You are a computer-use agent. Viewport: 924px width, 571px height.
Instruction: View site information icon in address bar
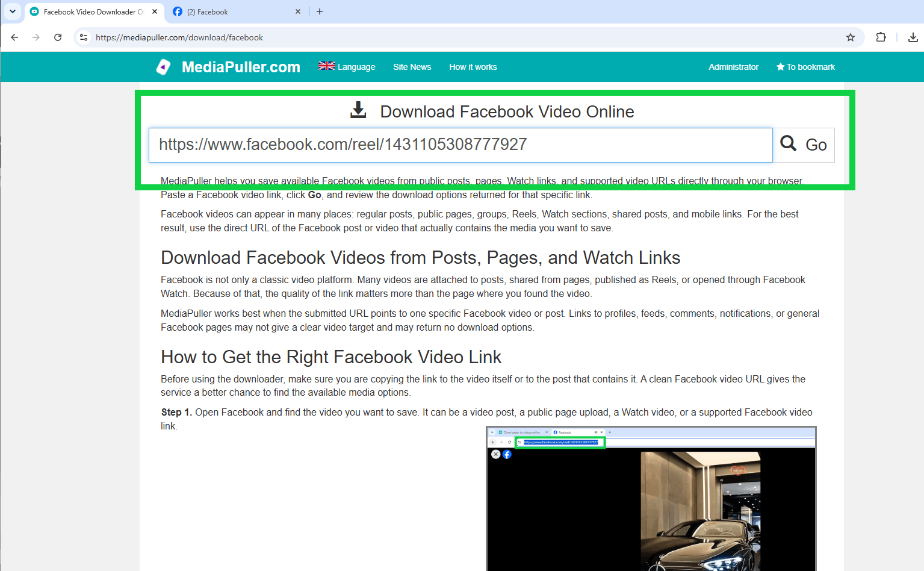point(84,37)
